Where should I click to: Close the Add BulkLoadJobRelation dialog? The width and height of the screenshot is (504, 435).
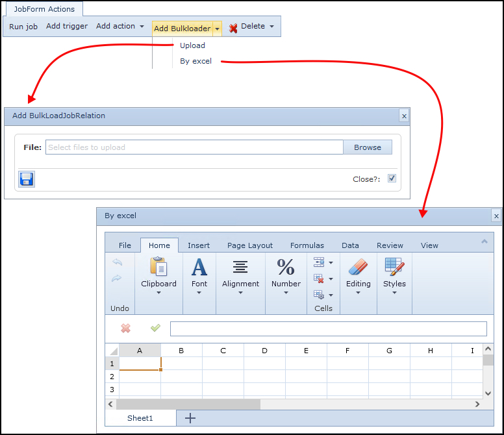[x=404, y=116]
